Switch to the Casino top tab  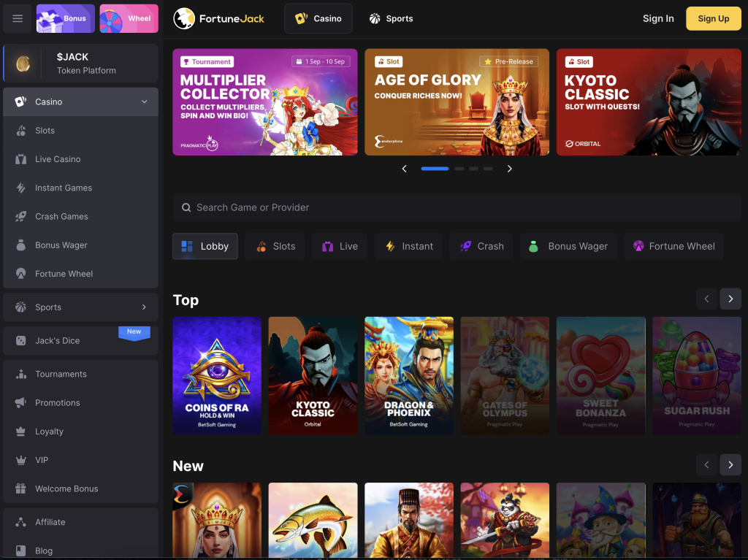(318, 18)
